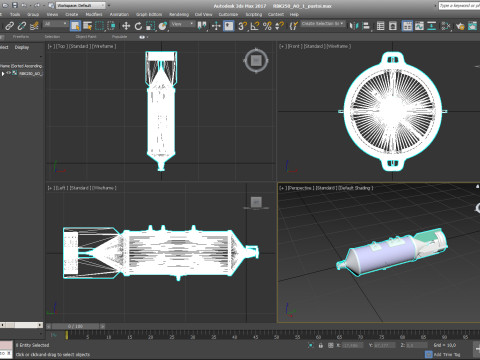The width and height of the screenshot is (480, 360).
Task: Open the Customize menu
Action: pos(228,14)
